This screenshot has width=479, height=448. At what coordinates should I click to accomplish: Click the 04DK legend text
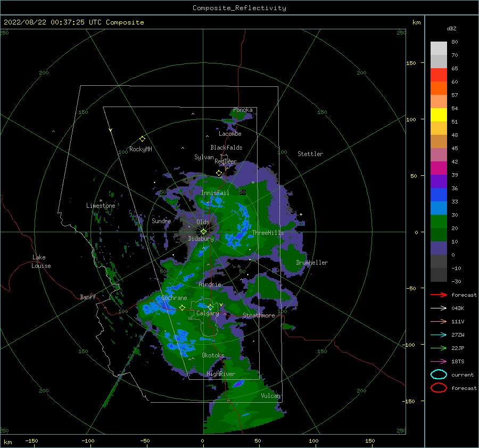tap(458, 308)
